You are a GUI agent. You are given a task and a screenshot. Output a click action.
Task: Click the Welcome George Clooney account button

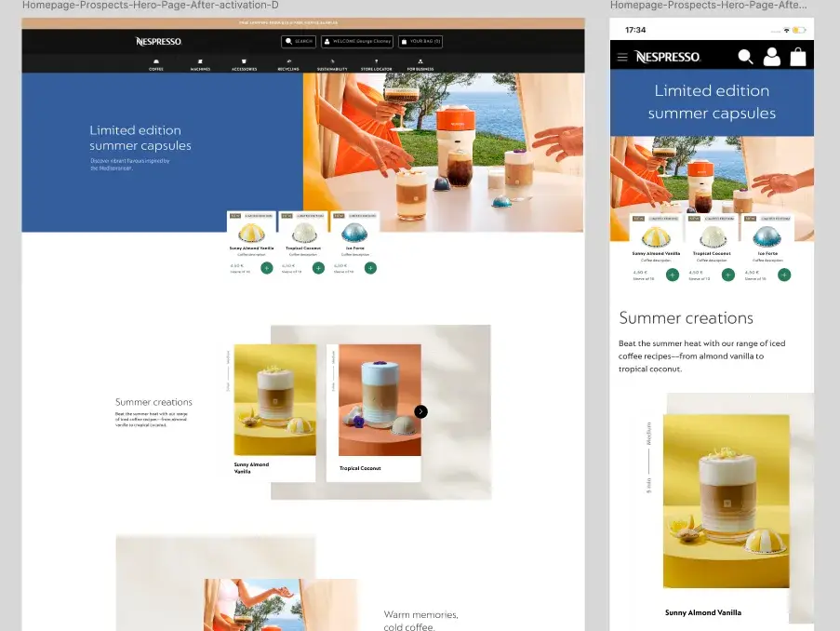[x=357, y=42]
